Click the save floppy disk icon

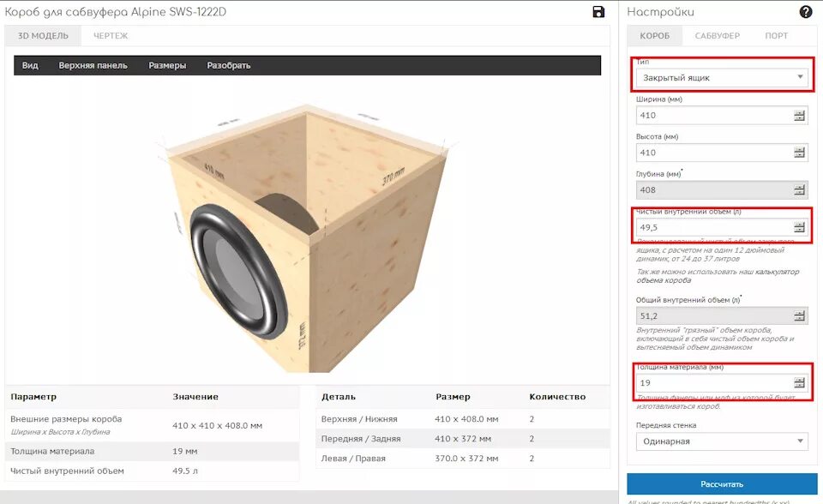tap(598, 12)
